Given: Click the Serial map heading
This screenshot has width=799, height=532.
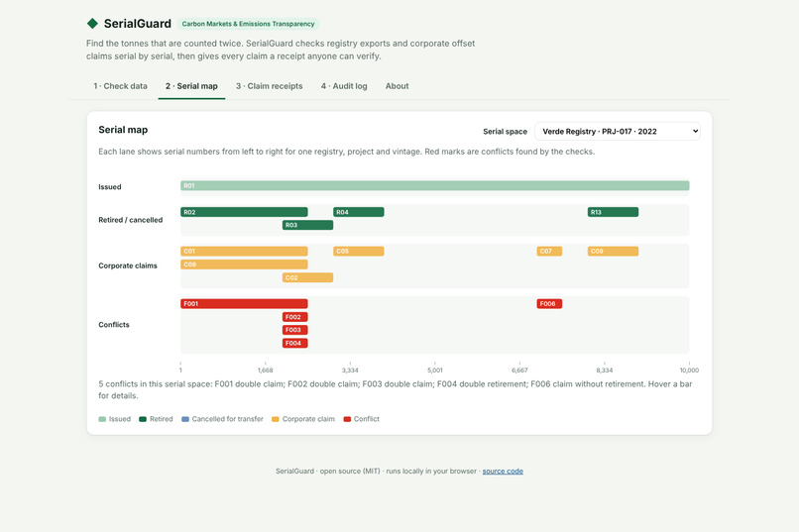Looking at the screenshot, I should pos(123,130).
